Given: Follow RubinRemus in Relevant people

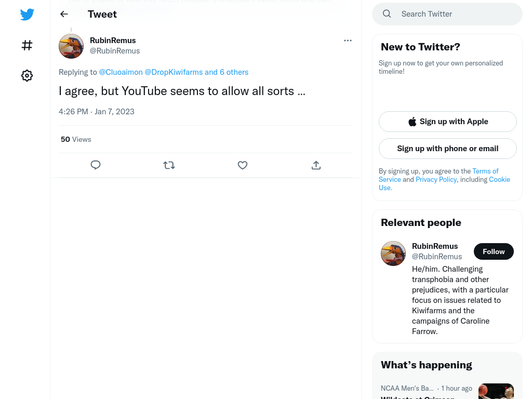Looking at the screenshot, I should pyautogui.click(x=494, y=251).
